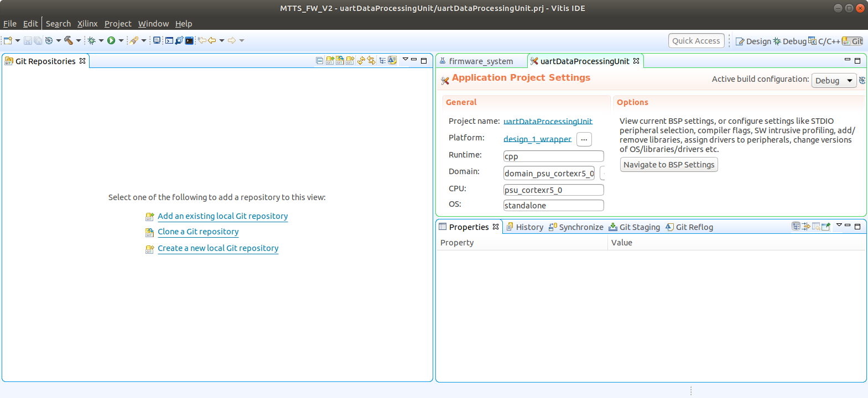Open the design_1_wrapper platform link
The width and height of the screenshot is (868, 398).
click(537, 139)
